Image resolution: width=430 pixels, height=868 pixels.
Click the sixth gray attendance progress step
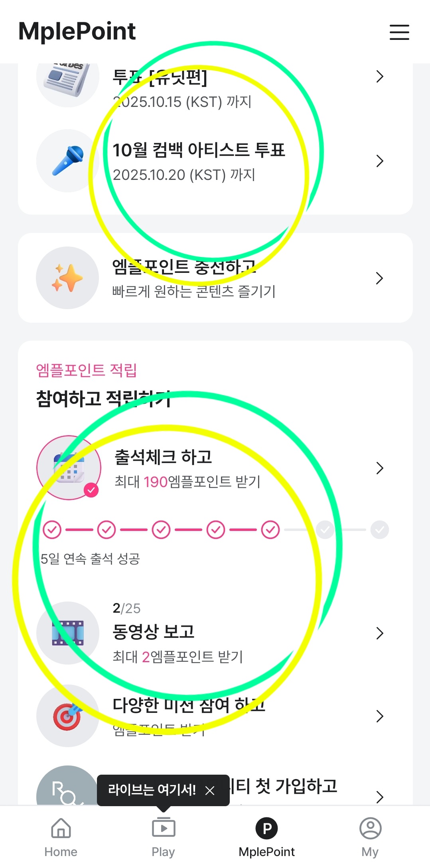click(x=325, y=530)
